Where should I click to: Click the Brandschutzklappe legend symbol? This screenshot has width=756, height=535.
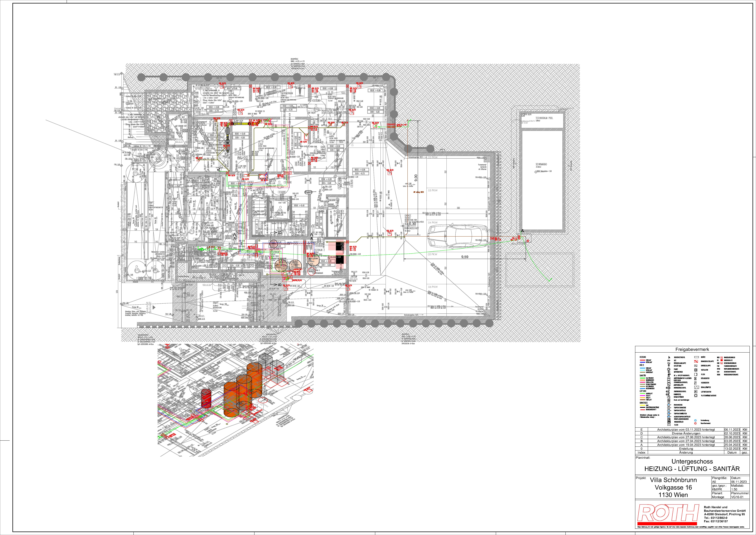pyautogui.click(x=696, y=361)
